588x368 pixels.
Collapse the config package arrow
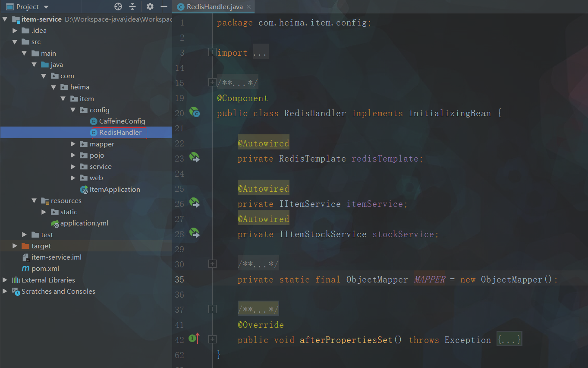pyautogui.click(x=72, y=110)
